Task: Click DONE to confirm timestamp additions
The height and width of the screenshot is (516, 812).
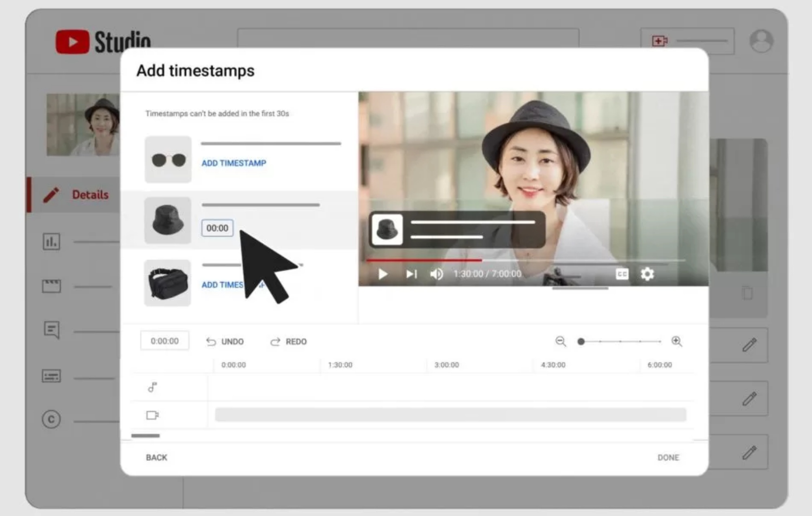Action: (669, 458)
